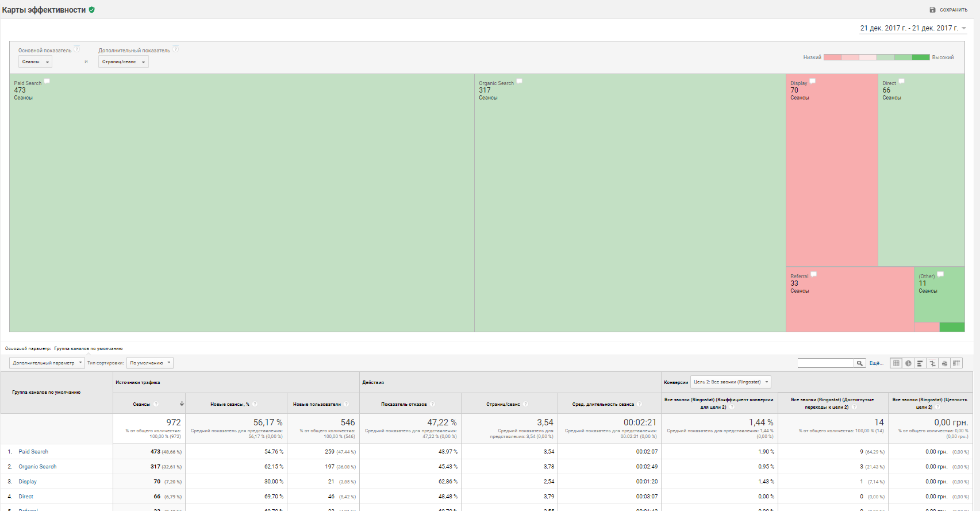Open the goal selector Цель 2: Все звонки

click(x=731, y=382)
